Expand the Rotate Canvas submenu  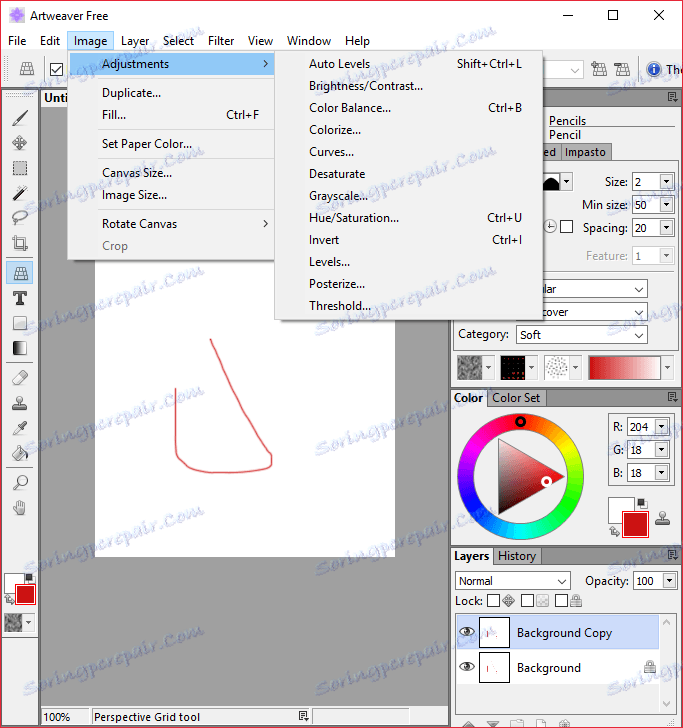point(171,224)
